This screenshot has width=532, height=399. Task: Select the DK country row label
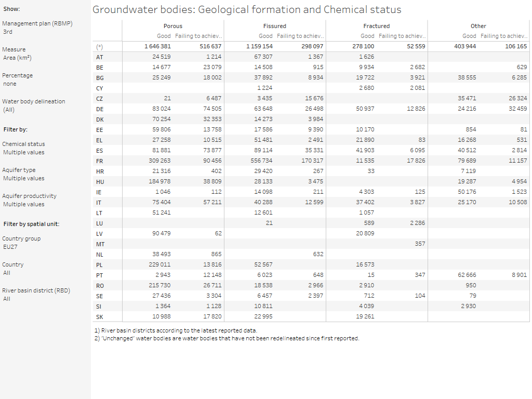click(x=100, y=120)
